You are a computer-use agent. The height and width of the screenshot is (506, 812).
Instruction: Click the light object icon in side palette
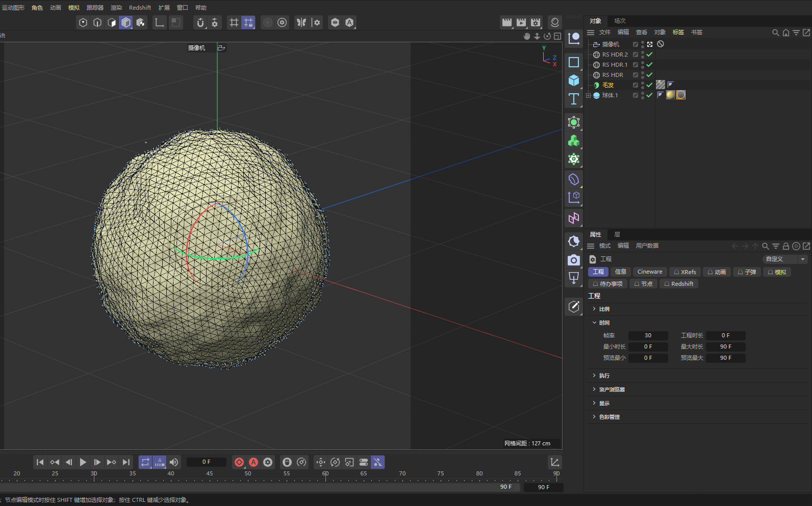pos(574,278)
